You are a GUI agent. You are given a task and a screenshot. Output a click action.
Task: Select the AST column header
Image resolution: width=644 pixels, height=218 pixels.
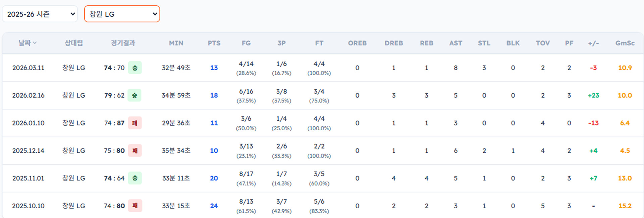(x=455, y=43)
